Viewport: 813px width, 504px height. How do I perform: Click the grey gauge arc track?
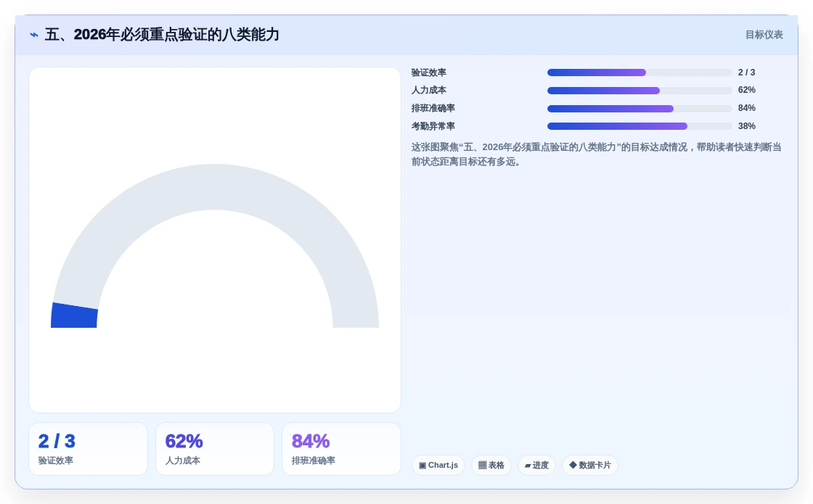(x=215, y=187)
